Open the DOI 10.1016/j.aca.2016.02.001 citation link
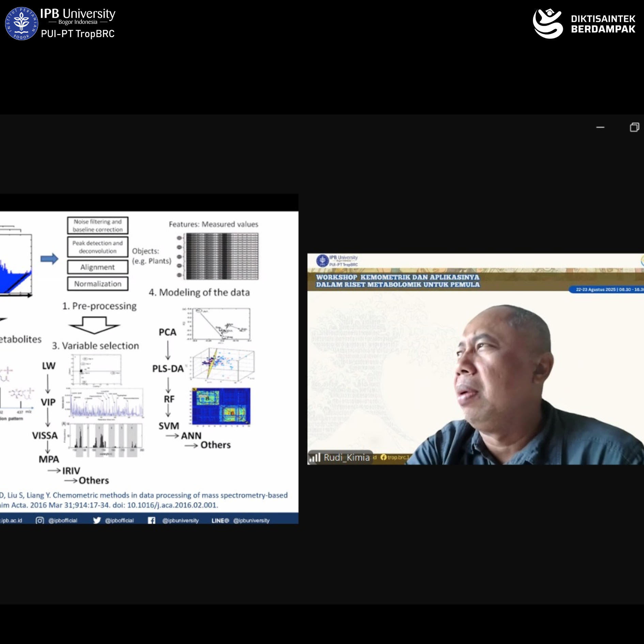The height and width of the screenshot is (644, 644). (172, 505)
